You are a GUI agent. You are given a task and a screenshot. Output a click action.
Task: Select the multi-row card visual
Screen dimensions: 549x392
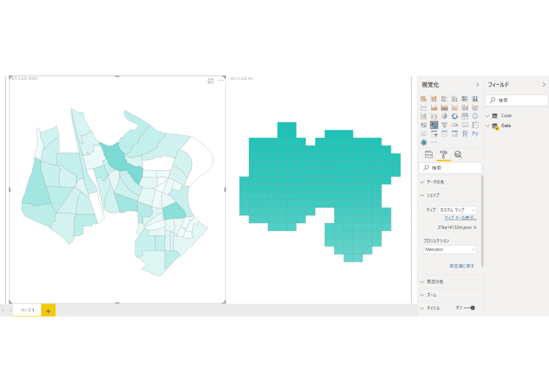point(475,125)
